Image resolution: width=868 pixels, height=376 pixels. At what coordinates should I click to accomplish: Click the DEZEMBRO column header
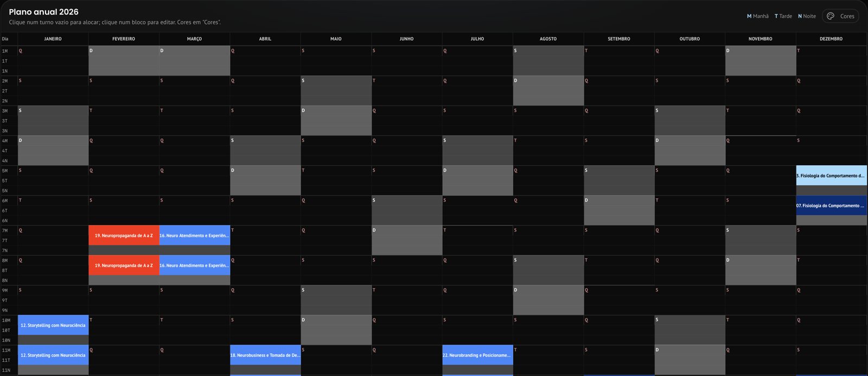[831, 39]
